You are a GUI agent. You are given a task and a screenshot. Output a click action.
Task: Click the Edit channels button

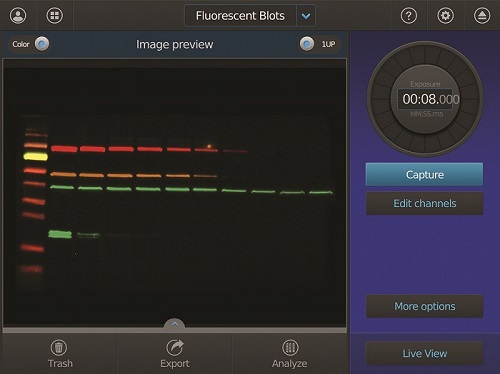pos(424,203)
